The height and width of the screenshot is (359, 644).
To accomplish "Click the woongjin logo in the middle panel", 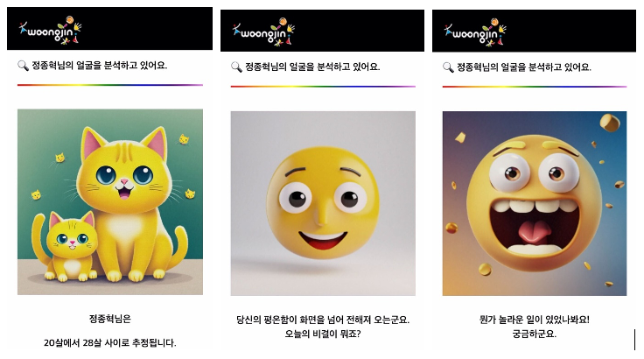I will [x=263, y=32].
